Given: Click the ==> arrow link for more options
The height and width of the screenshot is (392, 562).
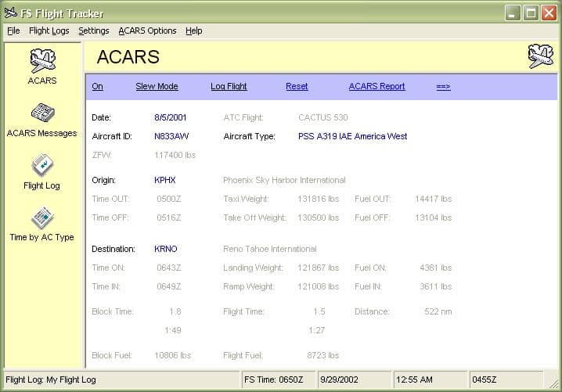Looking at the screenshot, I should click(443, 86).
